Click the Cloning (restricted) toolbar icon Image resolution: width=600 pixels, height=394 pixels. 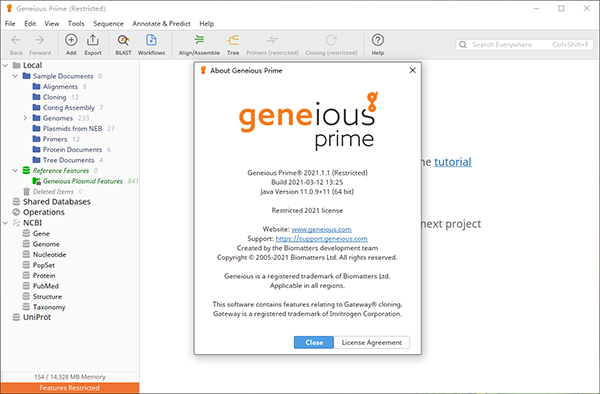click(x=331, y=40)
